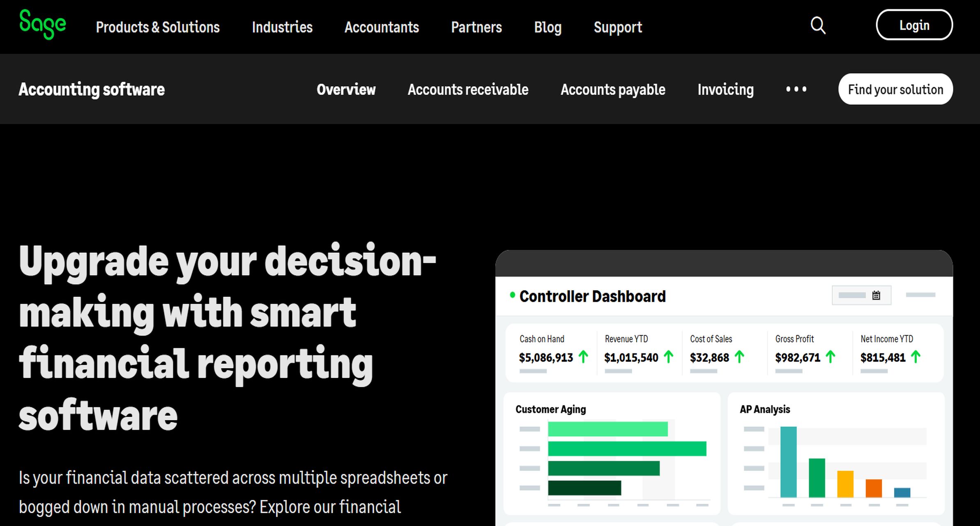Click the AP Analysis chart title
Image resolution: width=980 pixels, height=526 pixels.
point(765,409)
